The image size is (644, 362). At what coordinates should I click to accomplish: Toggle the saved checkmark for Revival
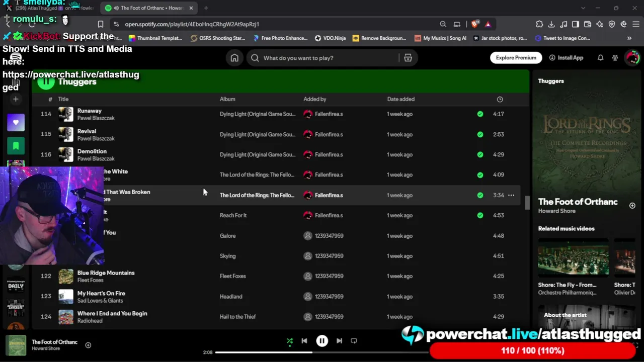coord(480,134)
